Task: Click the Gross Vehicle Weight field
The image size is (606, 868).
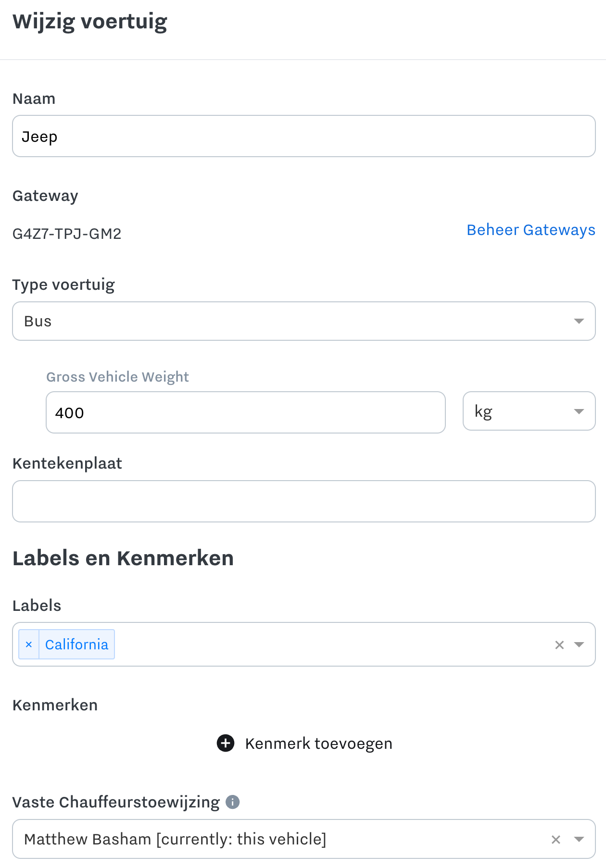Action: pos(246,412)
